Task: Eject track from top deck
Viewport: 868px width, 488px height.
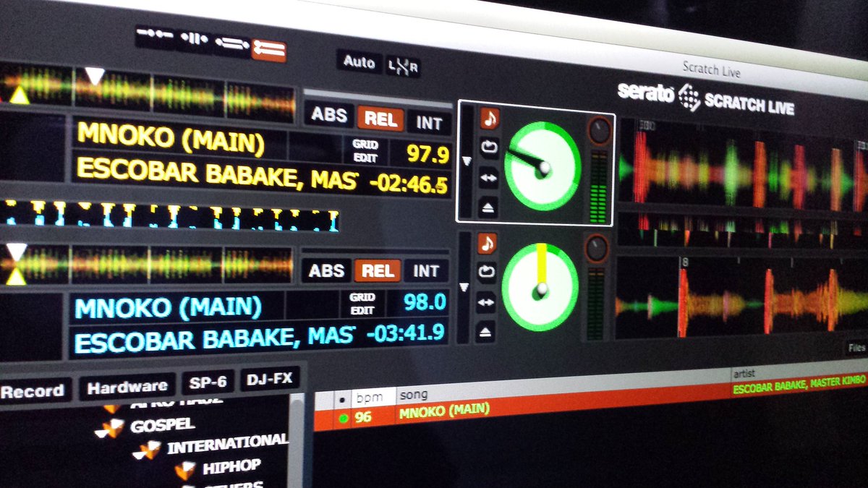Action: click(488, 207)
